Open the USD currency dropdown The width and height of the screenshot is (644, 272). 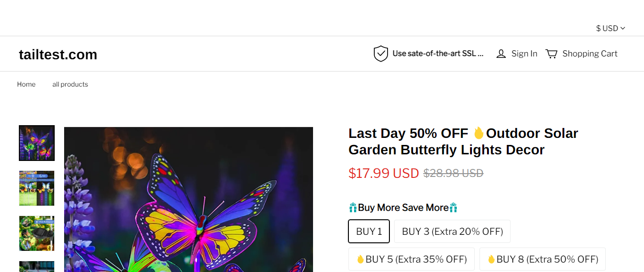pyautogui.click(x=611, y=28)
